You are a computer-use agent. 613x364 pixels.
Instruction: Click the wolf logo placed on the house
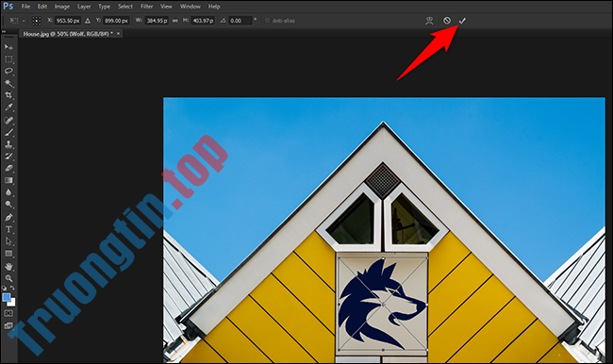click(x=382, y=305)
